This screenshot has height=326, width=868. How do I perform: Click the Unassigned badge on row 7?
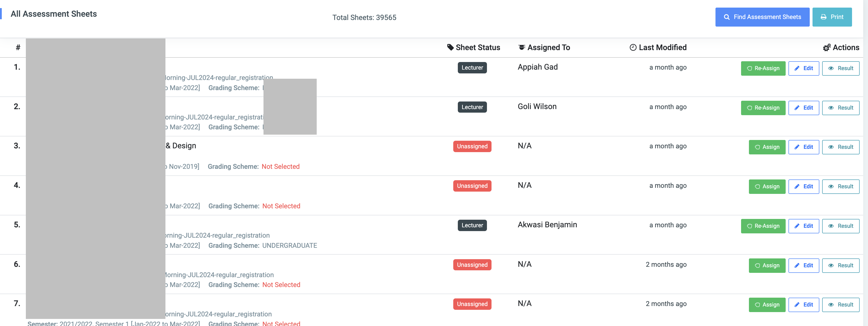click(x=472, y=304)
